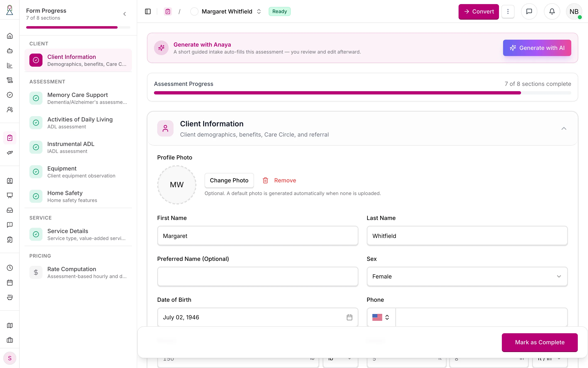Go to Instrumental ADL section
The width and height of the screenshot is (588, 368).
pyautogui.click(x=78, y=147)
